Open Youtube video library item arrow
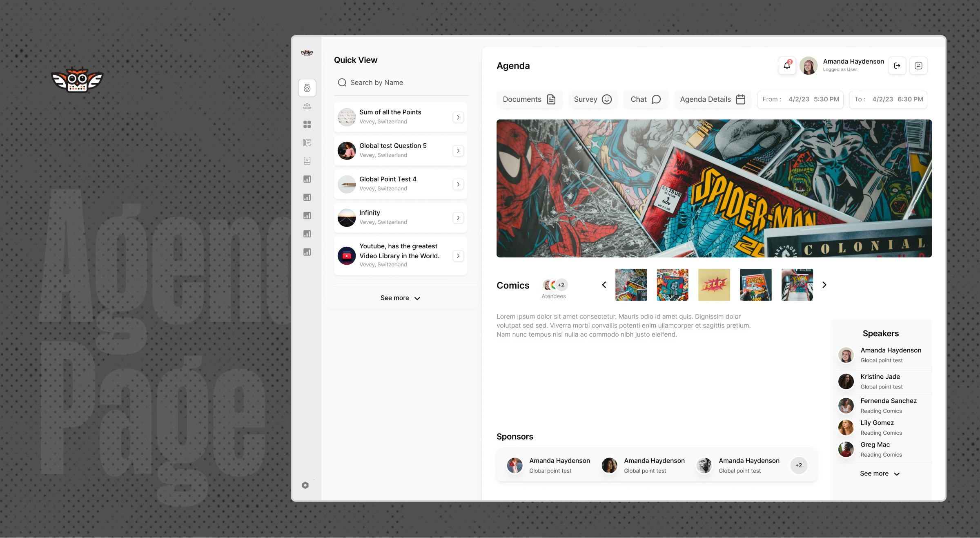 pos(458,256)
